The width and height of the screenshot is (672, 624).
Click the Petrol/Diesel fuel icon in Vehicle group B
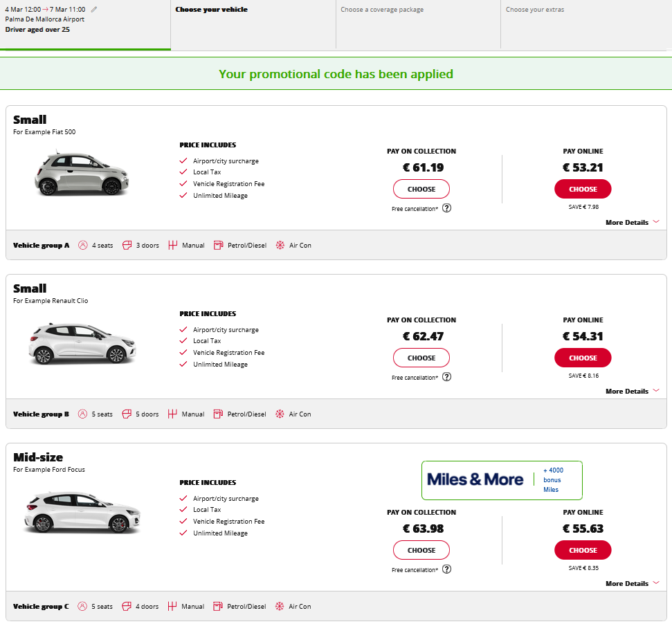[x=219, y=414]
